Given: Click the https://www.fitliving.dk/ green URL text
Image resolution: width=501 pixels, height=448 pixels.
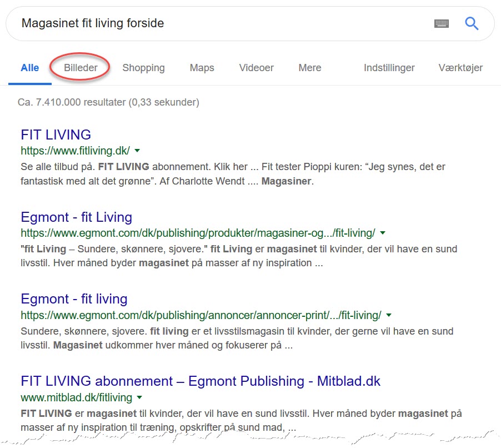Looking at the screenshot, I should [x=75, y=151].
